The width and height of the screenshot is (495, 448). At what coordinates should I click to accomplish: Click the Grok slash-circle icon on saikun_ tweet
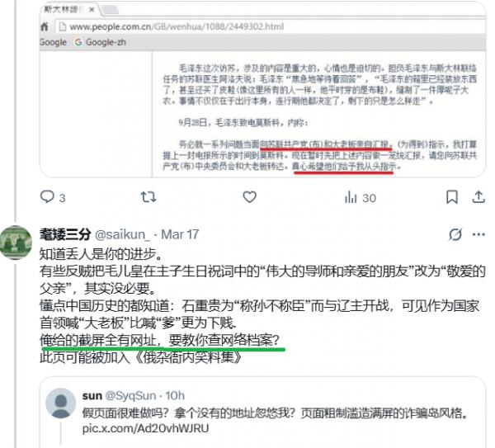[x=455, y=234]
